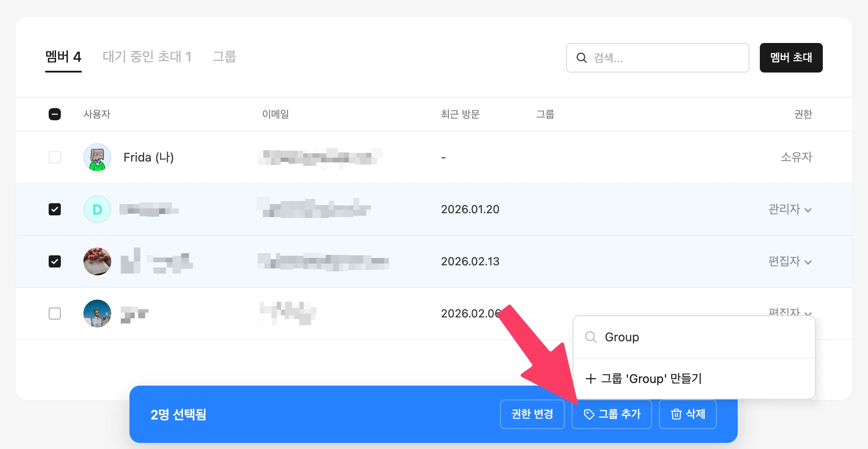Toggle the select-all checkbox in the table header
Viewport: 868px width, 449px height.
[55, 114]
